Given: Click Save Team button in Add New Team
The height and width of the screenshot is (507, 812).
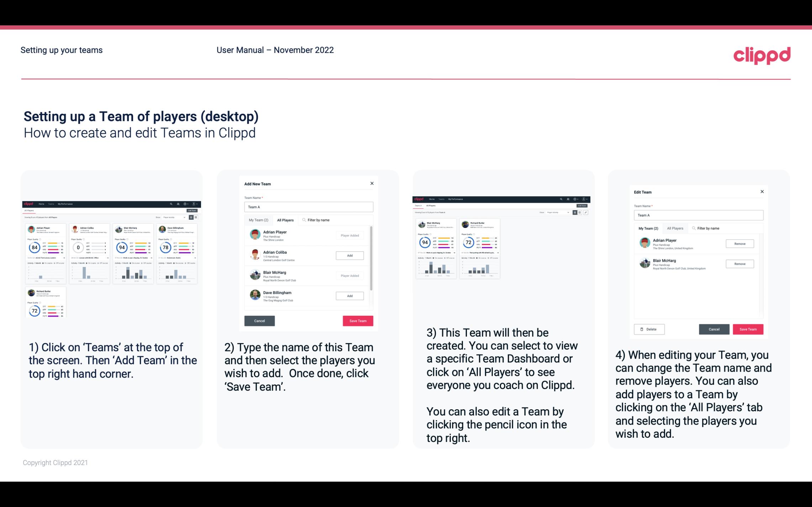Looking at the screenshot, I should pos(357,320).
